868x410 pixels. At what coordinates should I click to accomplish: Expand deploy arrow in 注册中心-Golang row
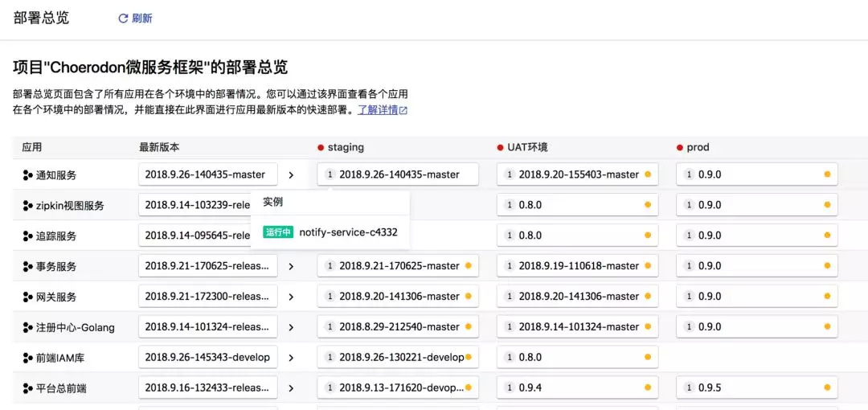tap(291, 327)
